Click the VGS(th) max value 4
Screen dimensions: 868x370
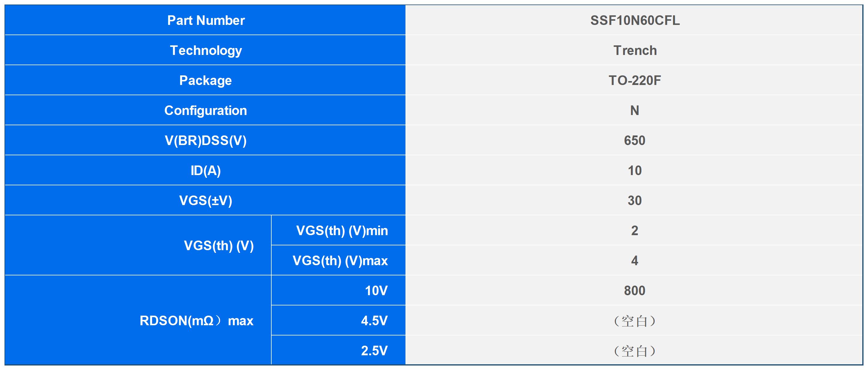pyautogui.click(x=634, y=260)
